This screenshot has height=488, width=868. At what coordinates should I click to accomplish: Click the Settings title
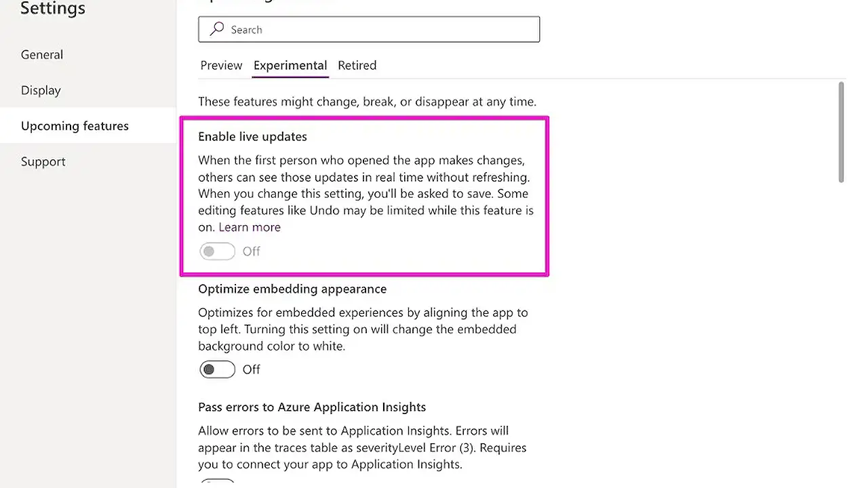tap(53, 9)
